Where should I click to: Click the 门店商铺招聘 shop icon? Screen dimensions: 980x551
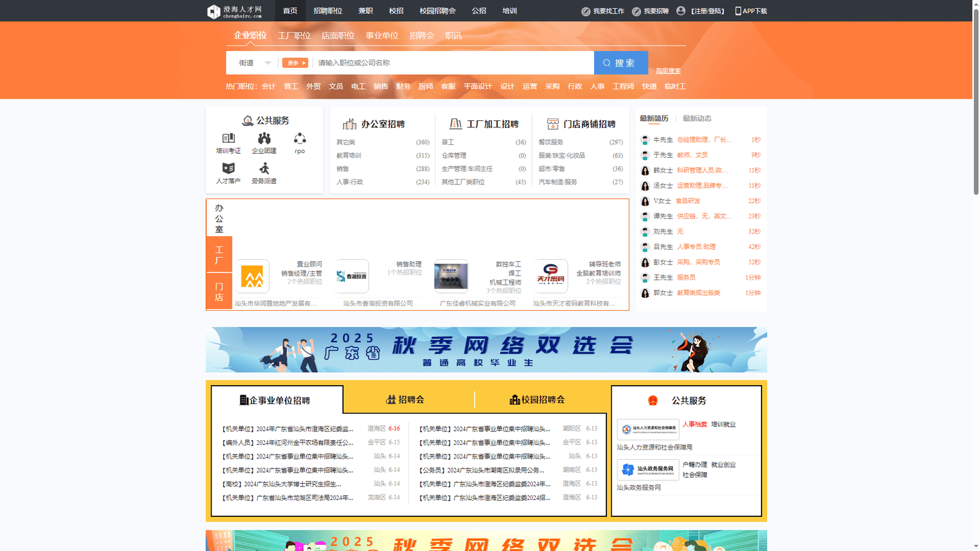[x=553, y=124]
